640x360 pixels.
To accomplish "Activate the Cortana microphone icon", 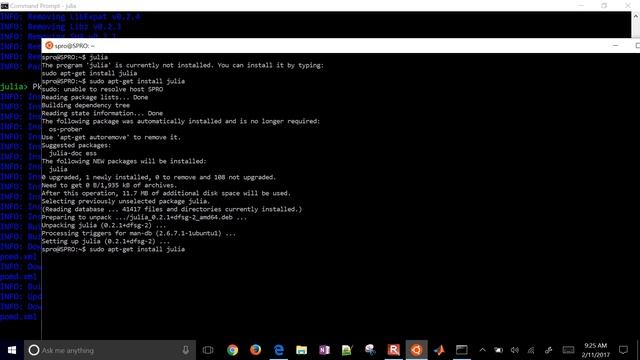I will click(185, 350).
